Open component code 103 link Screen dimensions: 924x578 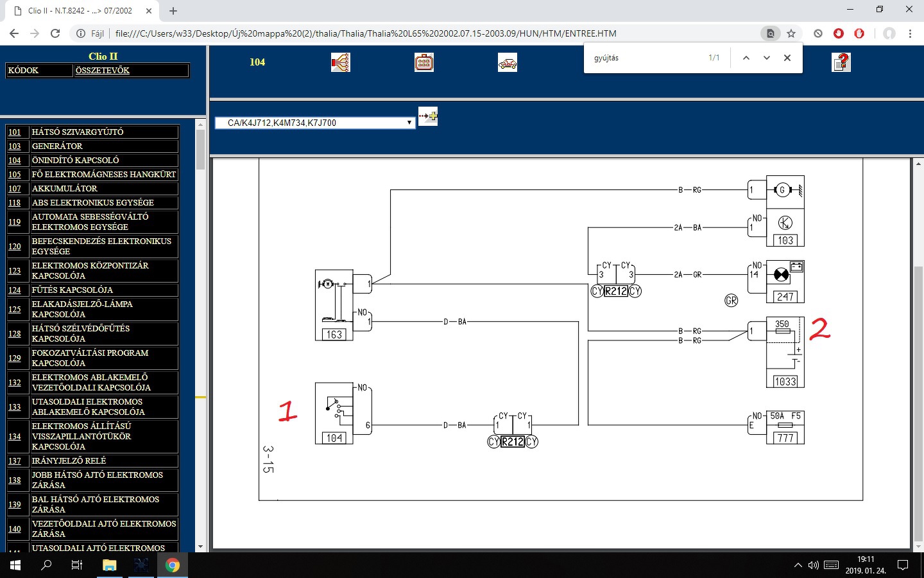click(x=15, y=146)
